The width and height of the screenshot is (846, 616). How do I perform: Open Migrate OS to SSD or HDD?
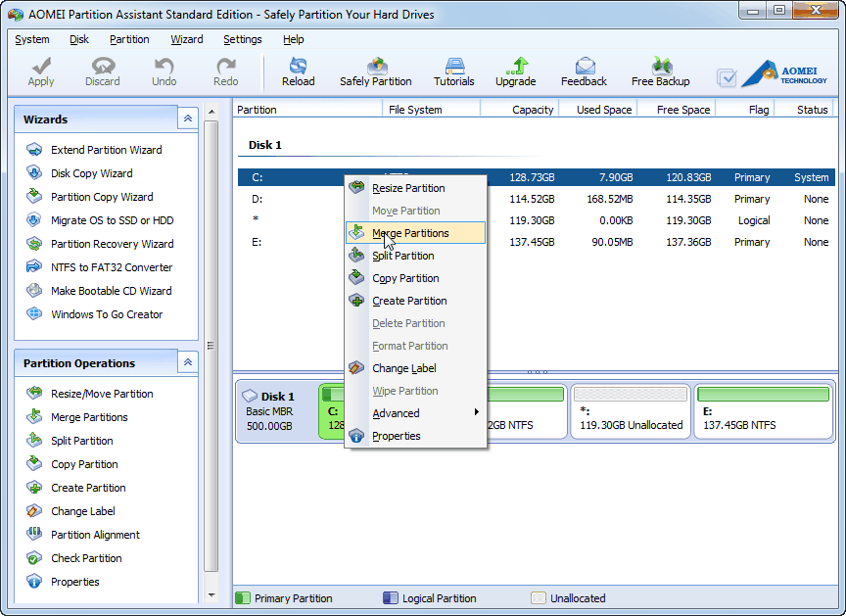click(x=100, y=220)
